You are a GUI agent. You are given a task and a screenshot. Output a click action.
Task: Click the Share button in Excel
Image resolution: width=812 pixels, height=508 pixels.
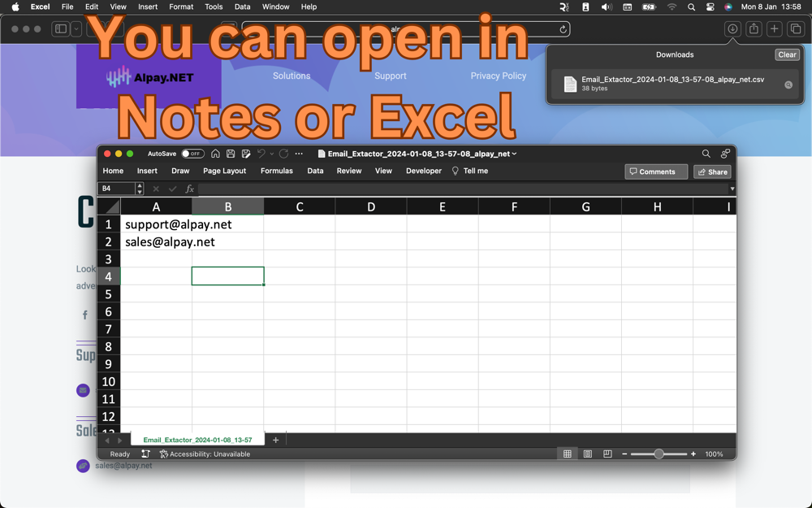(x=713, y=172)
